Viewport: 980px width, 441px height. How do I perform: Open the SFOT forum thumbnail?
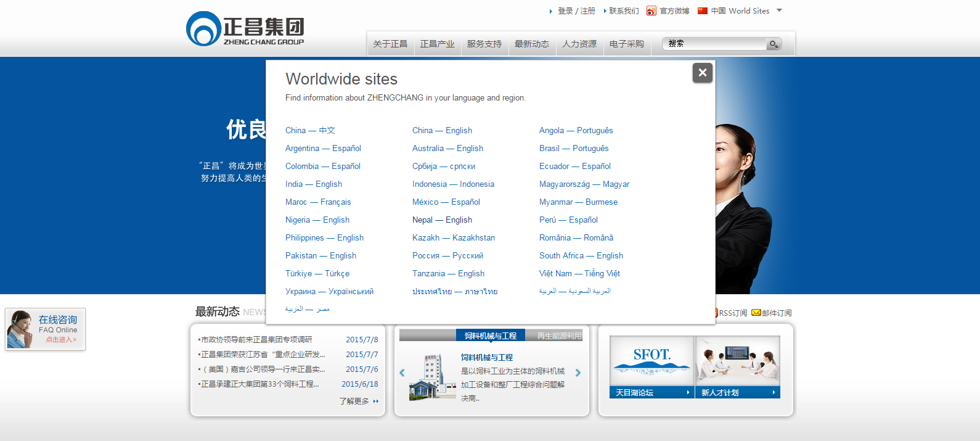[651, 361]
